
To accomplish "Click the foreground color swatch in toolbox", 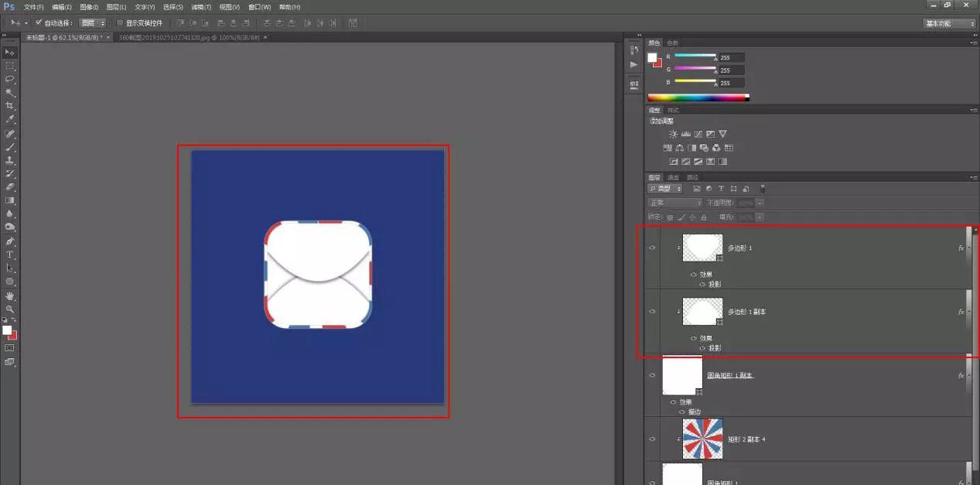I will click(x=7, y=330).
